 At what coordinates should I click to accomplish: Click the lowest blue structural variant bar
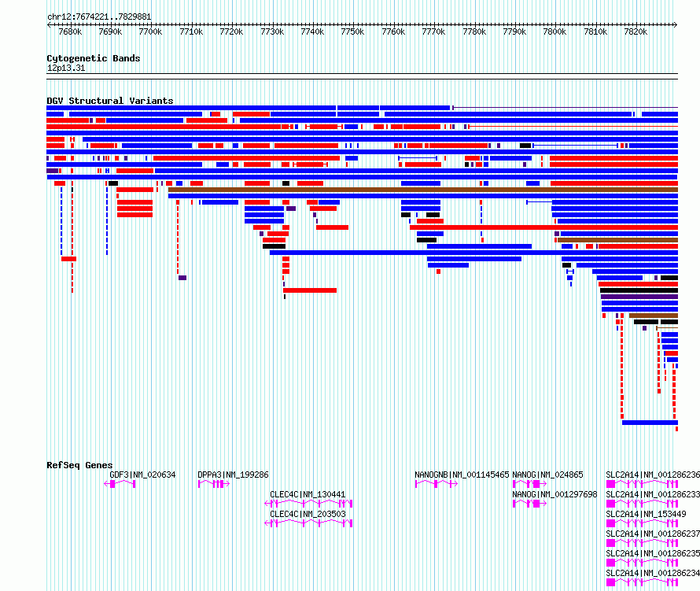(x=650, y=423)
